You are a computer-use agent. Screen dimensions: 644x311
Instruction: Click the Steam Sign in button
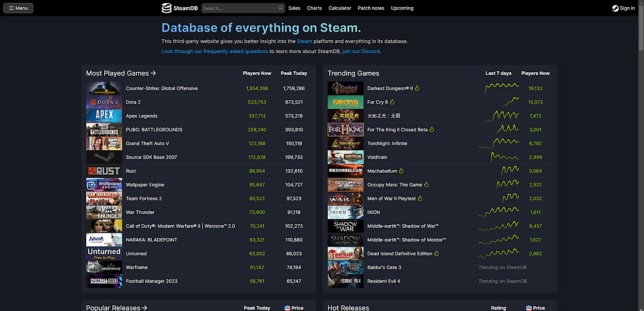[x=623, y=8]
